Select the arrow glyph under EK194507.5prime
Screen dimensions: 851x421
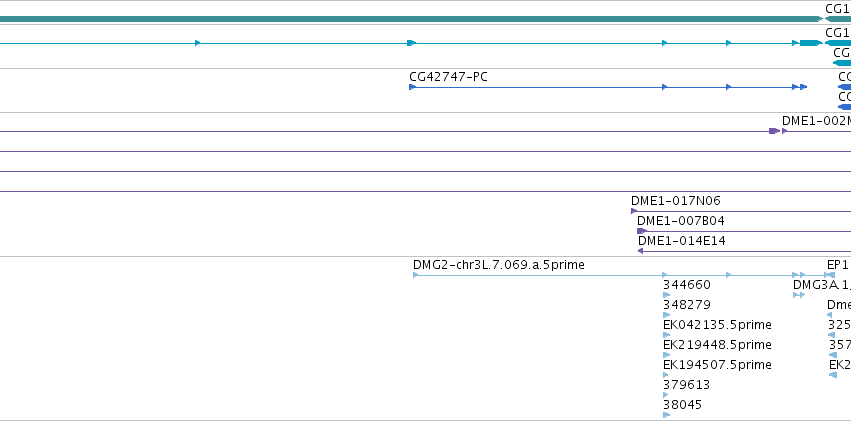[666, 375]
